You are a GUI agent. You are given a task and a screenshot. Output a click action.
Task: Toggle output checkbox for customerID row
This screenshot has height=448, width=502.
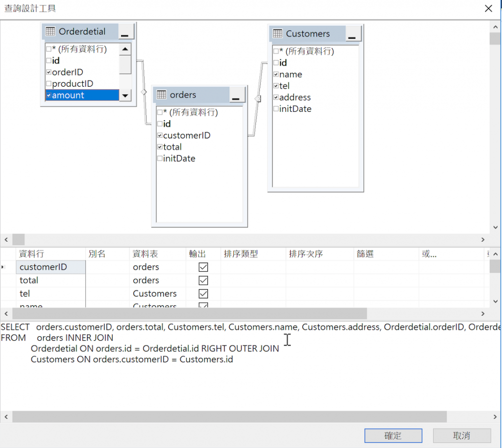(x=203, y=267)
